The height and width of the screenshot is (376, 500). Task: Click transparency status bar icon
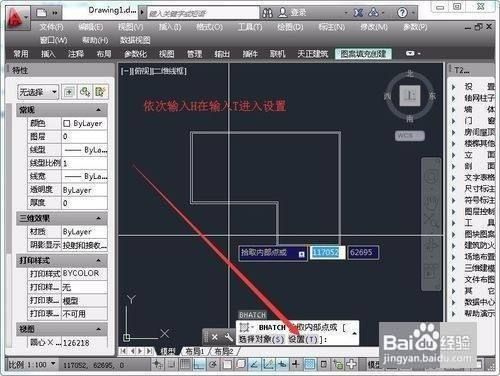tap(310, 364)
